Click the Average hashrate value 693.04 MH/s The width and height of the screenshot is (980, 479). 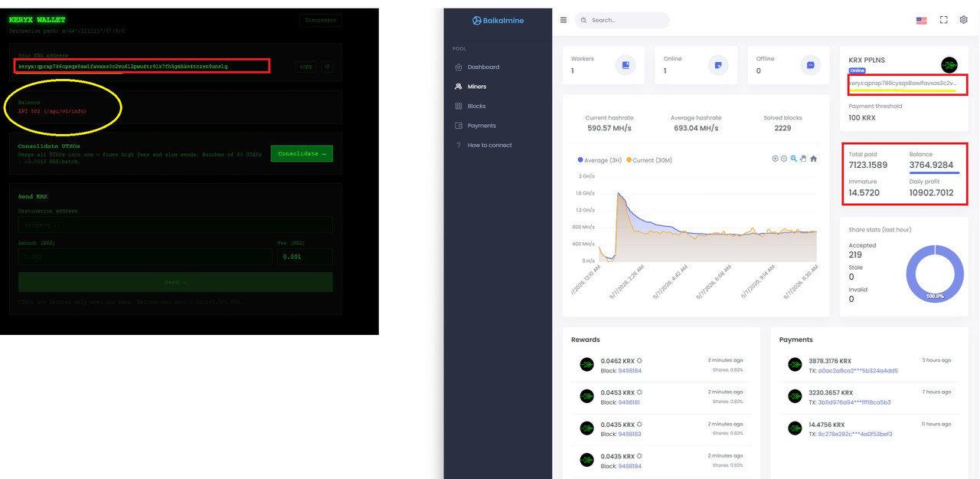click(696, 128)
